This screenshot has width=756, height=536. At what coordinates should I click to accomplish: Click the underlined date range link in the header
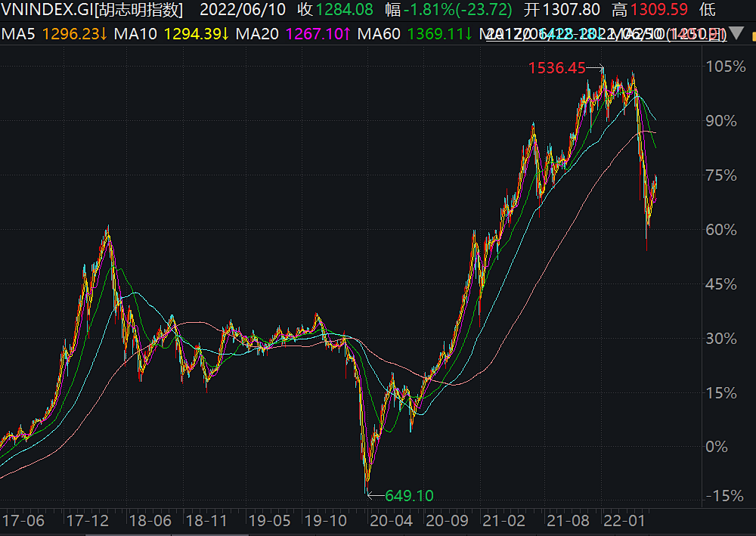point(606,34)
